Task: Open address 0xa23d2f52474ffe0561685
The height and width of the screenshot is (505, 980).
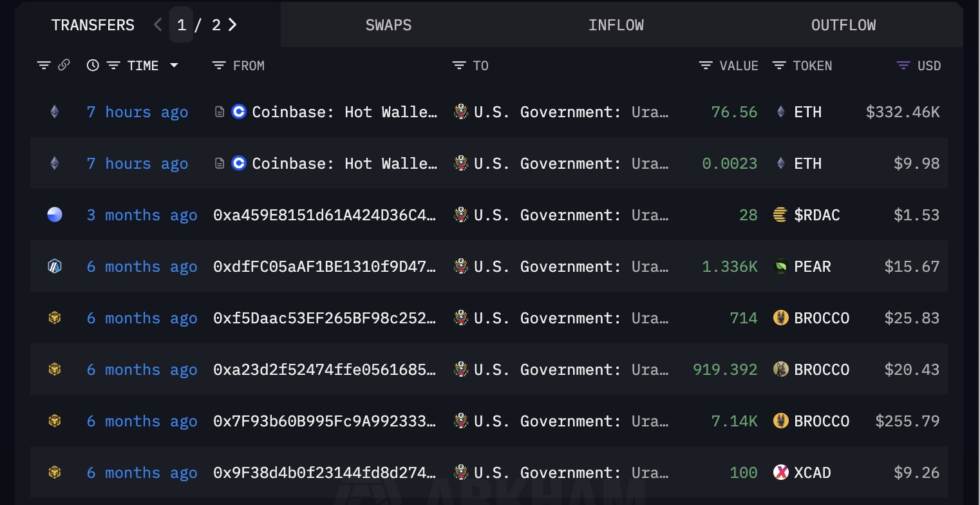Action: [325, 370]
